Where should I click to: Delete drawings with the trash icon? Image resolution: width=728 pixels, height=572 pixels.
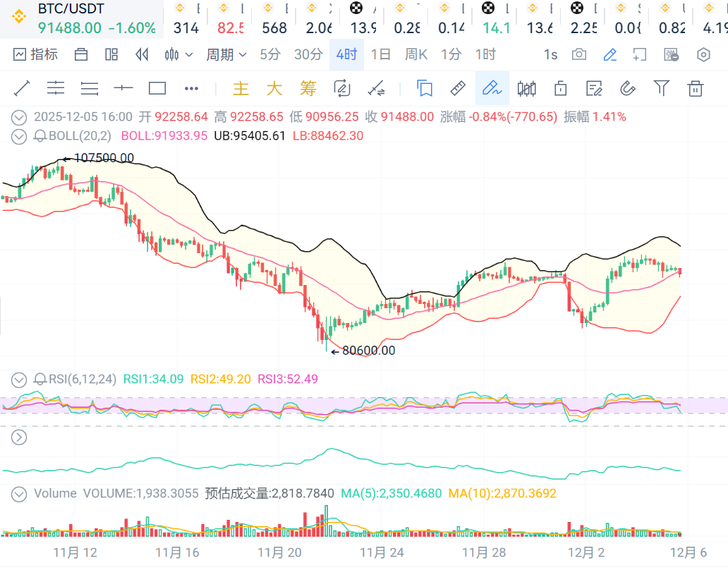696,88
